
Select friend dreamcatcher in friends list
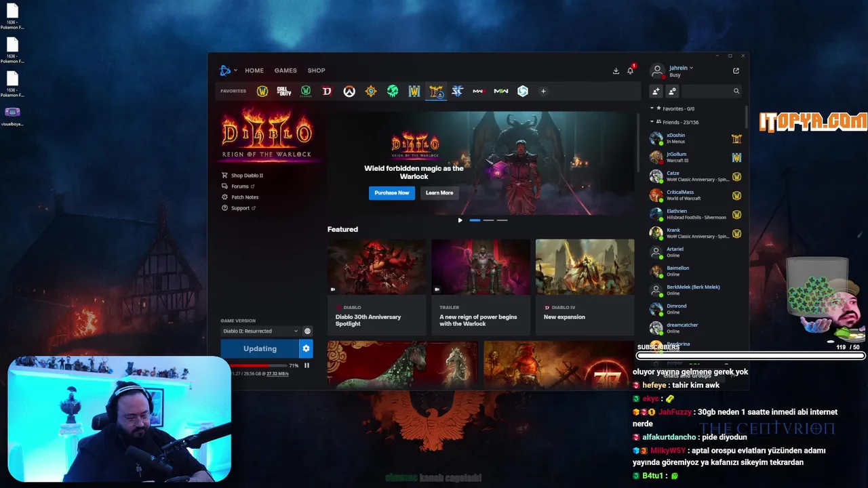(696, 328)
